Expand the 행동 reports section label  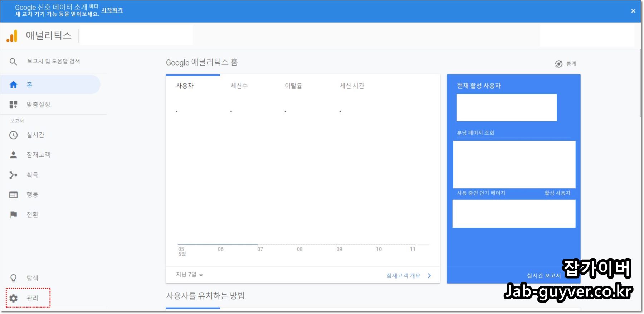point(32,194)
